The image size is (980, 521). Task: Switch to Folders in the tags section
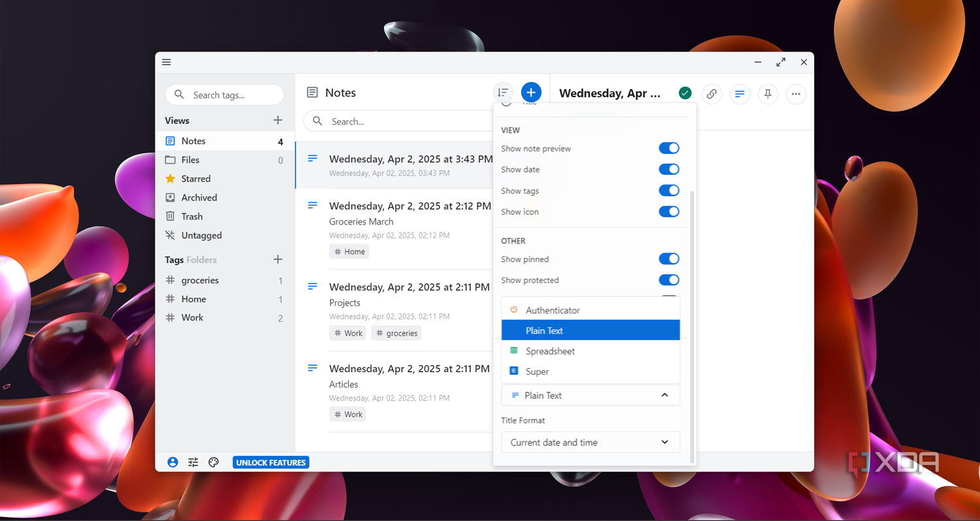201,259
